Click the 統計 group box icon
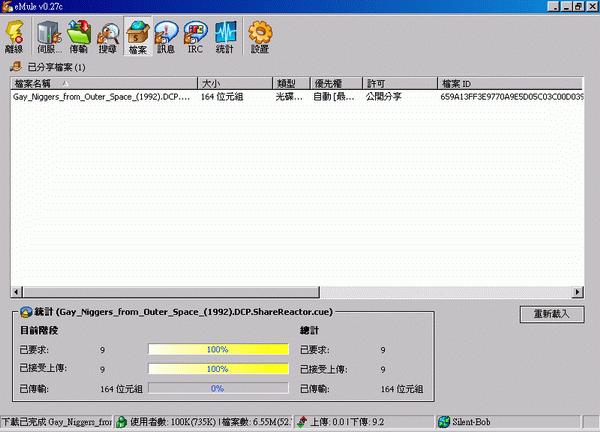600x432 pixels. [x=26, y=312]
